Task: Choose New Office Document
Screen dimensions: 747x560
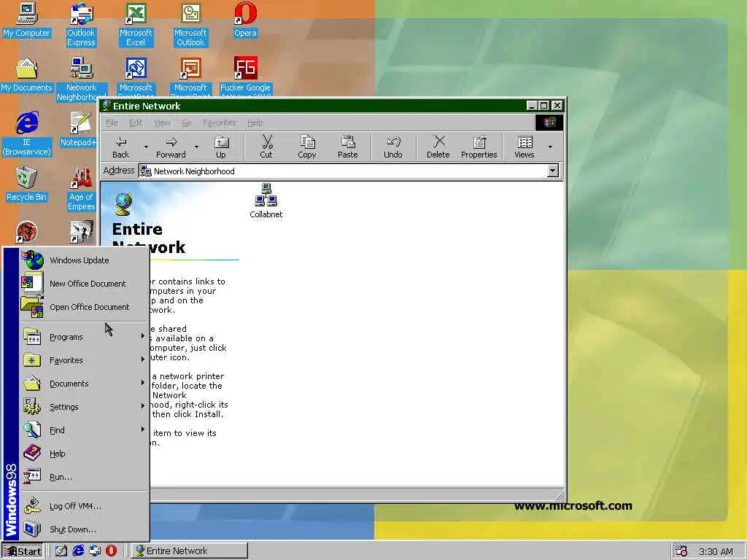Action: pyautogui.click(x=85, y=284)
